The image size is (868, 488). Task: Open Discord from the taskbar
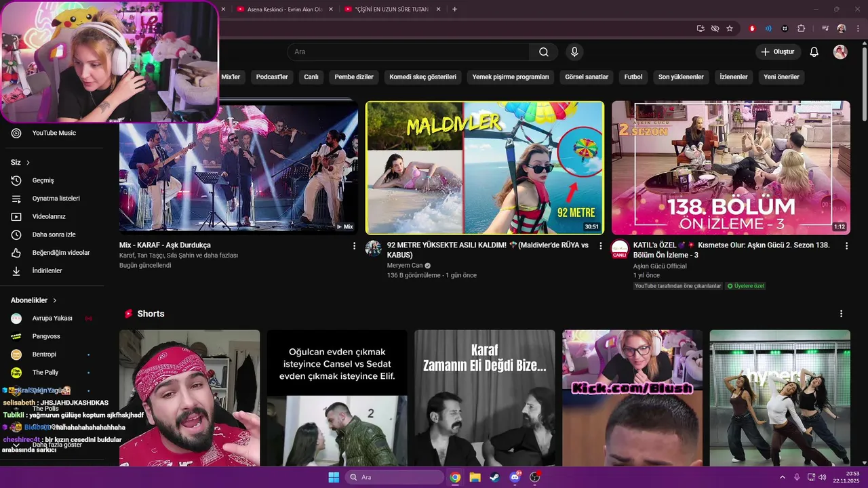point(515,477)
